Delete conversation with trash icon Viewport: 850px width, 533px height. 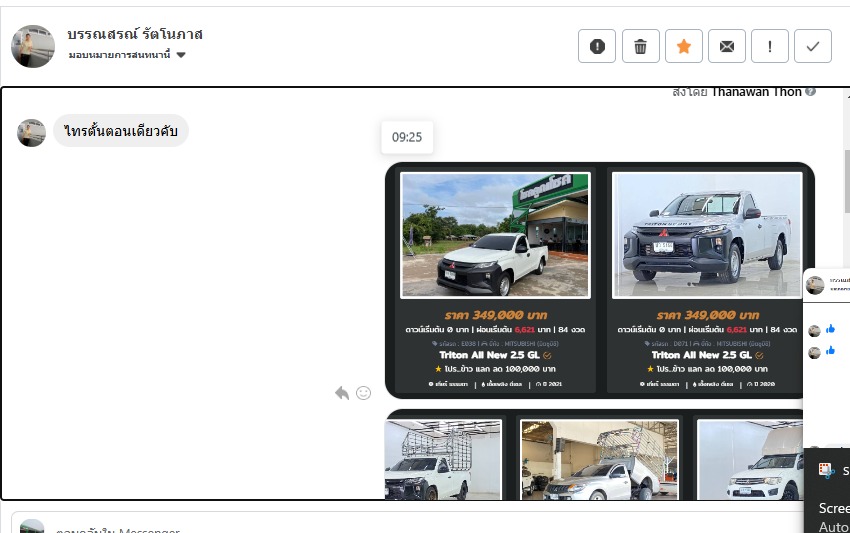641,46
